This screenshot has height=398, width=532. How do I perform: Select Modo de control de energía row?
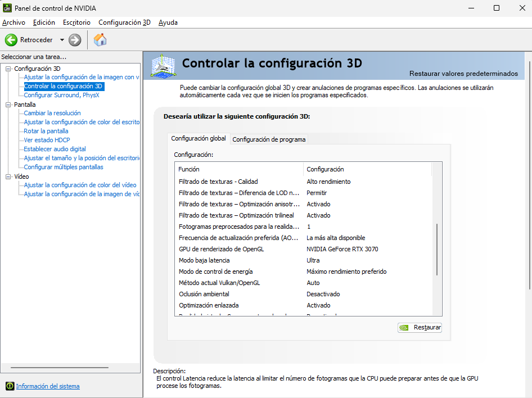point(304,272)
